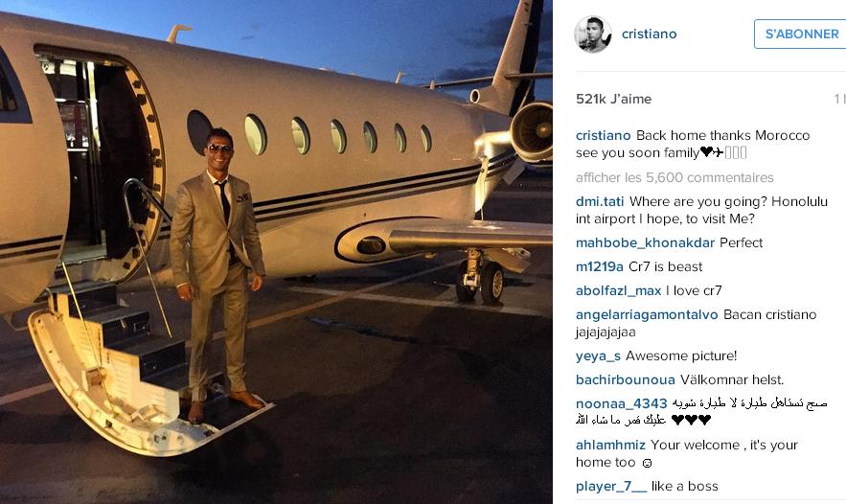Open the m1219a commenter profile
The width and height of the screenshot is (846, 504).
pos(600,266)
